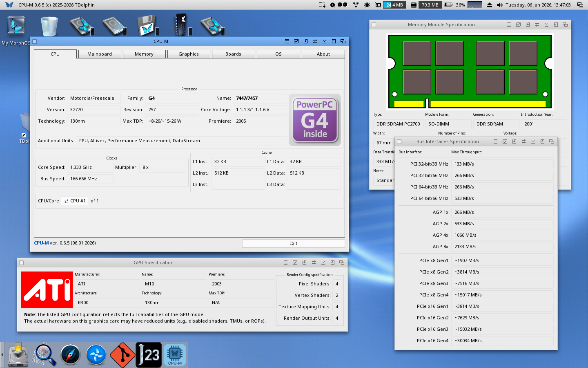Click the ATI logo in GPU Specification
The height and width of the screenshot is (368, 588).
point(47,290)
